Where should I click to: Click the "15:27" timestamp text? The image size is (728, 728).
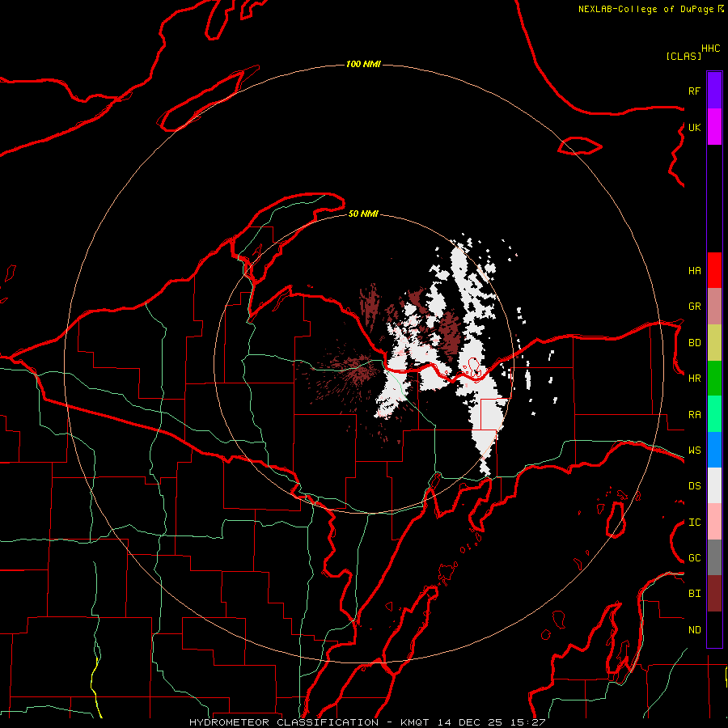point(527,722)
